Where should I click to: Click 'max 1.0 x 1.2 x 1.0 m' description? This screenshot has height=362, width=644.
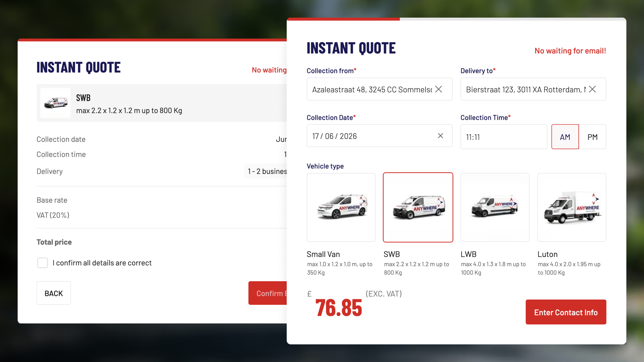click(340, 268)
